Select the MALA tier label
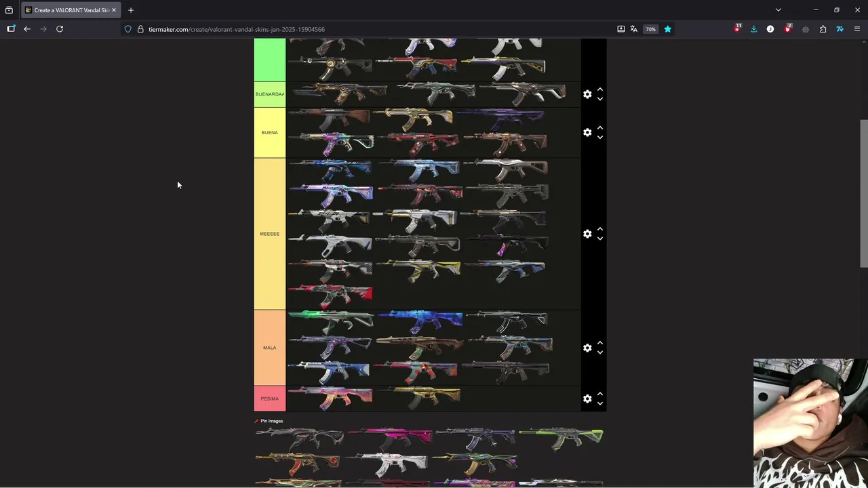 (x=270, y=348)
